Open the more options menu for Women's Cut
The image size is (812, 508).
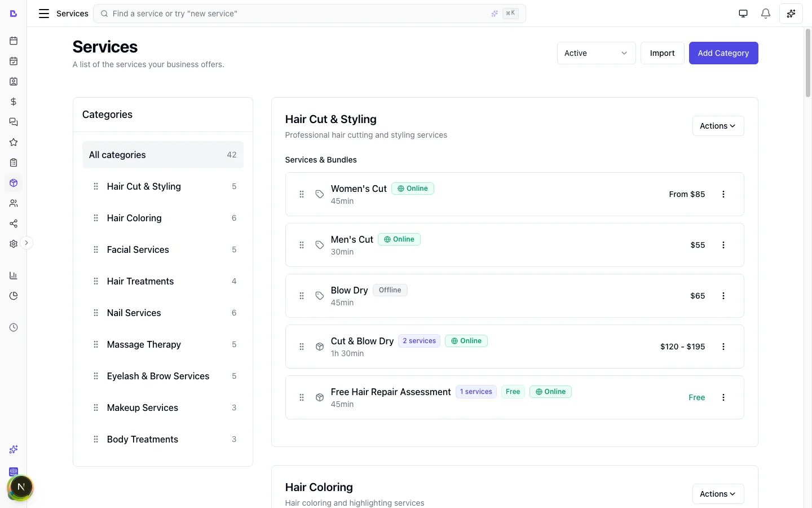pyautogui.click(x=723, y=194)
